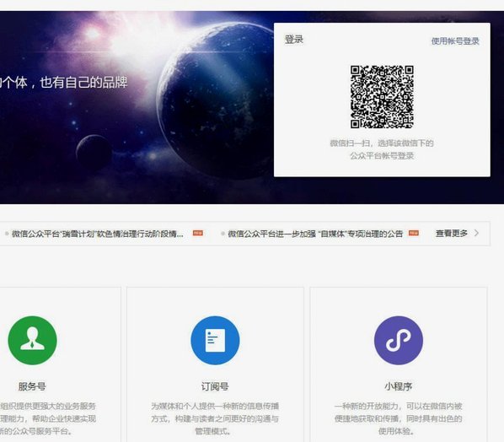The image size is (504, 442).
Task: Select the 服务号 card title
Action: click(32, 386)
